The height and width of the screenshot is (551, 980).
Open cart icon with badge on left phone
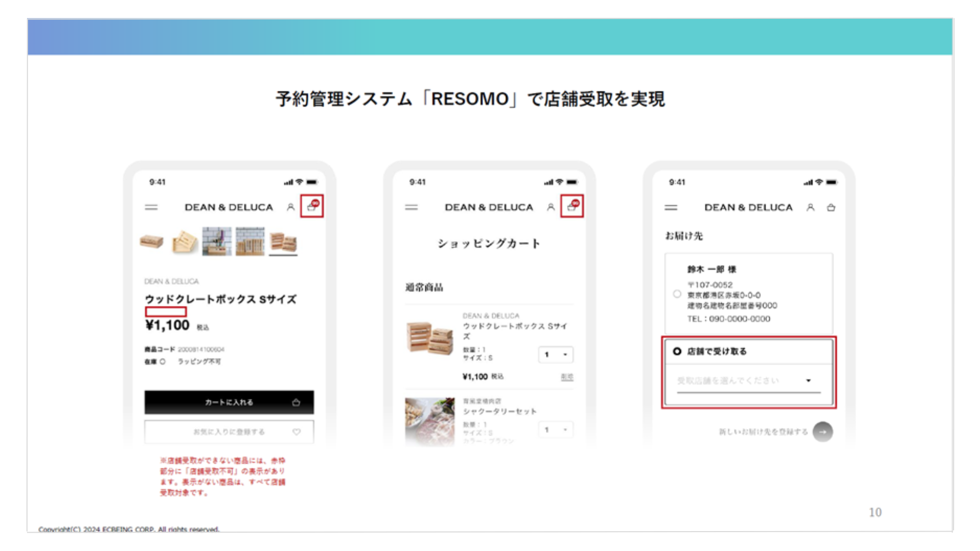311,206
